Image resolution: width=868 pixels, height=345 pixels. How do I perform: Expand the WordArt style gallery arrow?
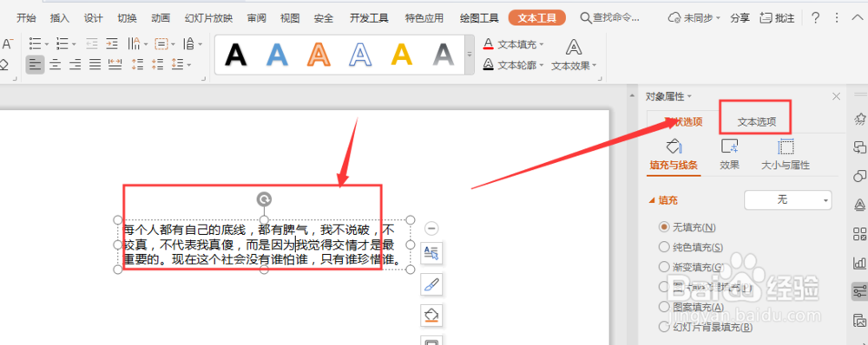[x=470, y=55]
